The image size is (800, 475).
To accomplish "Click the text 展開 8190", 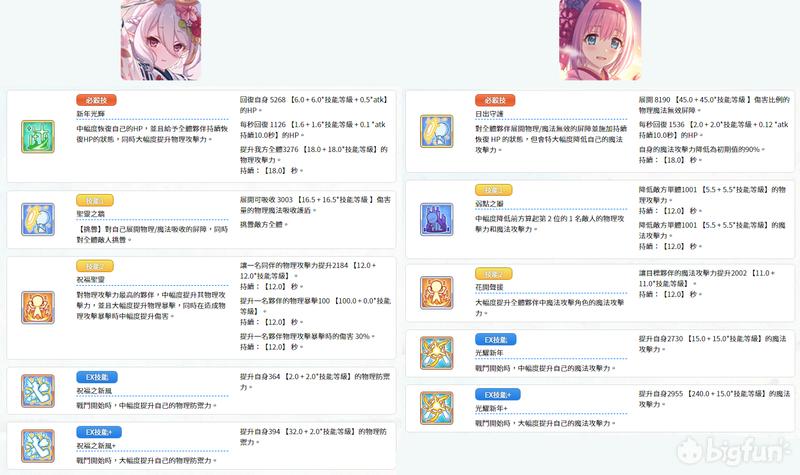I will pyautogui.click(x=655, y=99).
